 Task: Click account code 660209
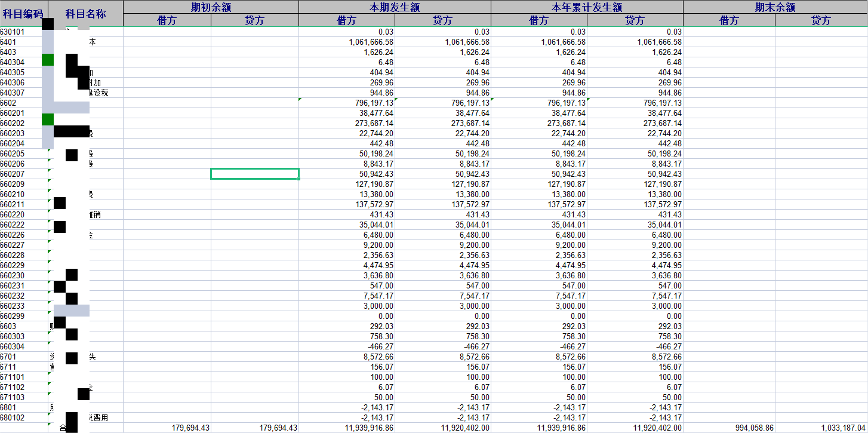point(13,184)
